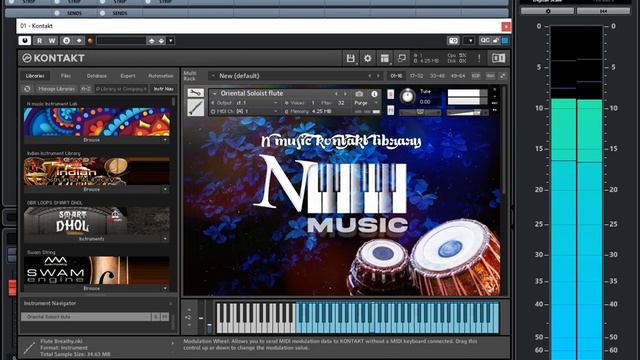
Task: Toggle the KSP script button in rack header
Action: (x=476, y=76)
